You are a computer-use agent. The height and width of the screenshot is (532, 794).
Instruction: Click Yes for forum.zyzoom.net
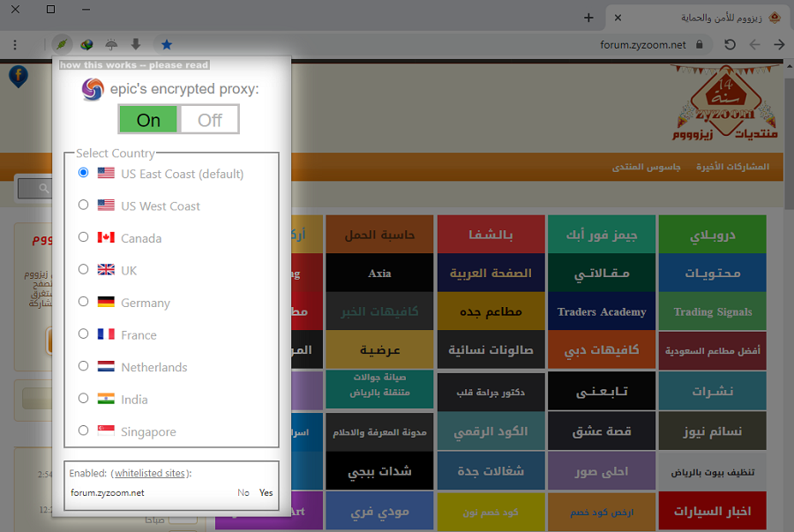point(266,492)
